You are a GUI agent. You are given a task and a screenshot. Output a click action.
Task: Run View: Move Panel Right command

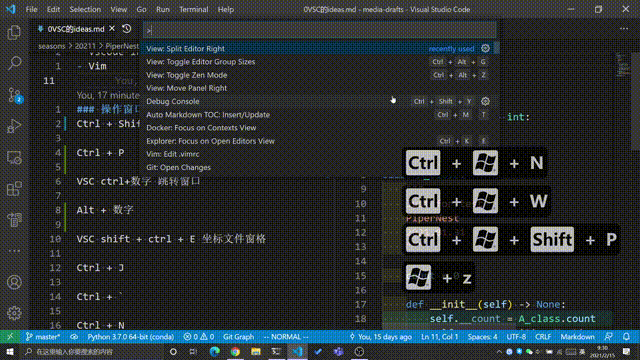(x=319, y=88)
